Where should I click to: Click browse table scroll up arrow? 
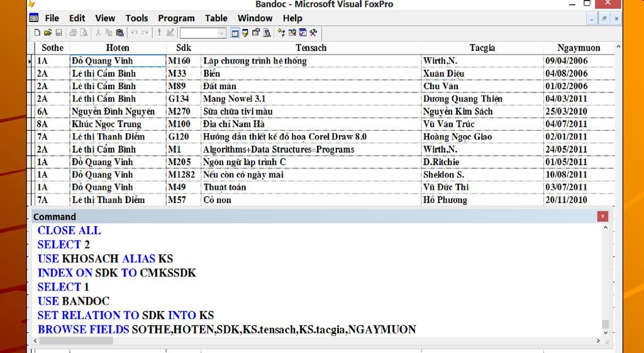click(x=618, y=46)
